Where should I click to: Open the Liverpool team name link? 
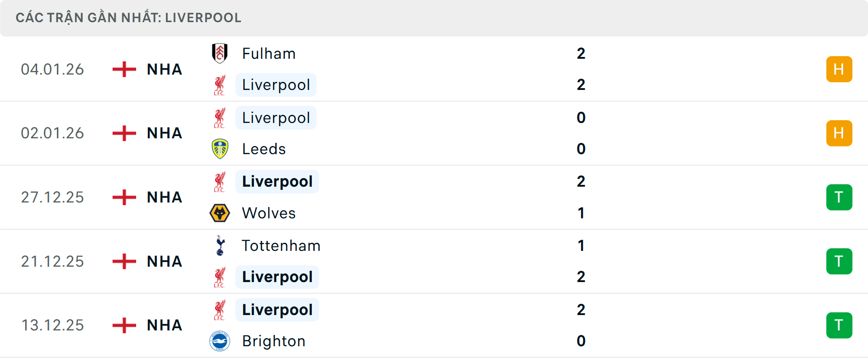tap(276, 84)
